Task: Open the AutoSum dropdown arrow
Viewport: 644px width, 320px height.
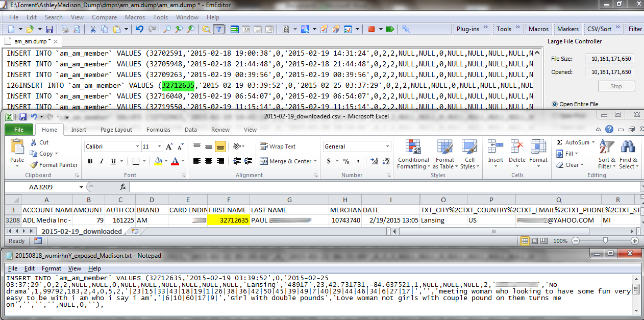Action: pos(593,142)
